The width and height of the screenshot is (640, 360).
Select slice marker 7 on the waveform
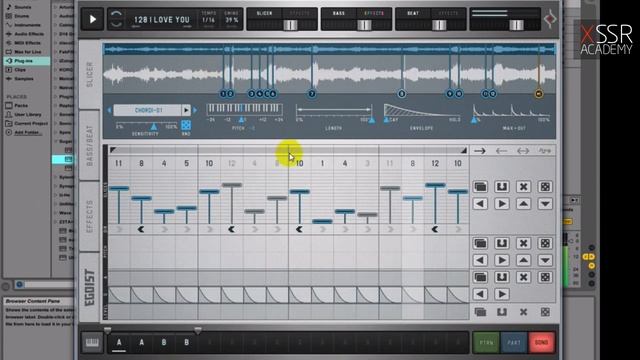point(312,94)
